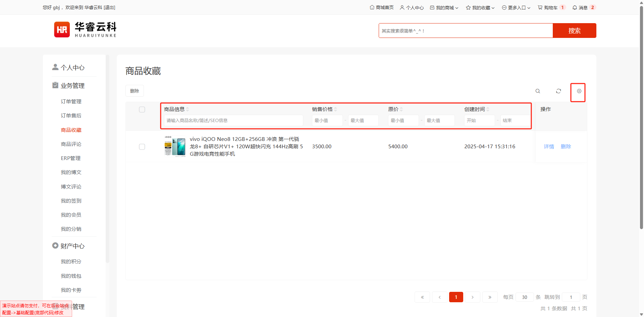Refresh the favorites table
Viewport: 644px width, 317px height.
click(x=558, y=91)
